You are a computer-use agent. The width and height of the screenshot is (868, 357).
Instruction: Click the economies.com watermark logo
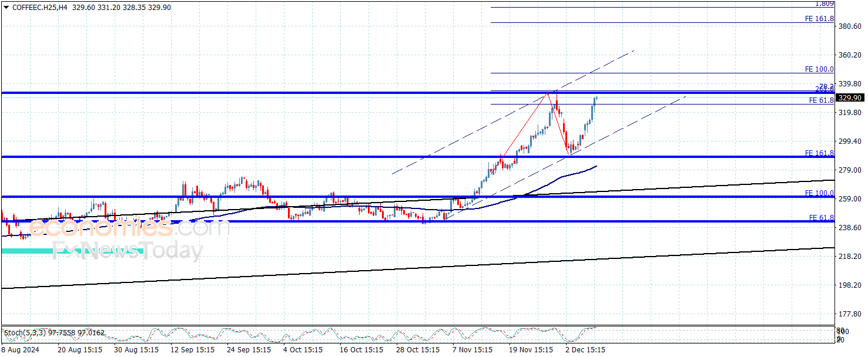129,227
